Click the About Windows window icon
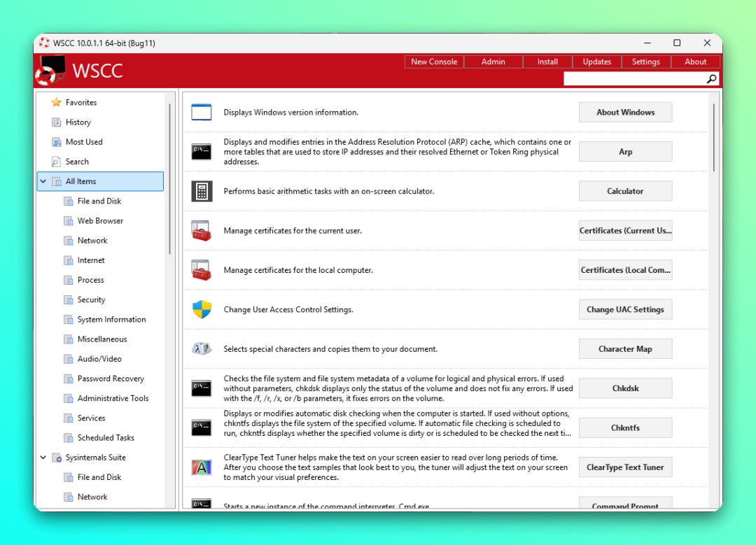Image resolution: width=756 pixels, height=545 pixels. 202,112
